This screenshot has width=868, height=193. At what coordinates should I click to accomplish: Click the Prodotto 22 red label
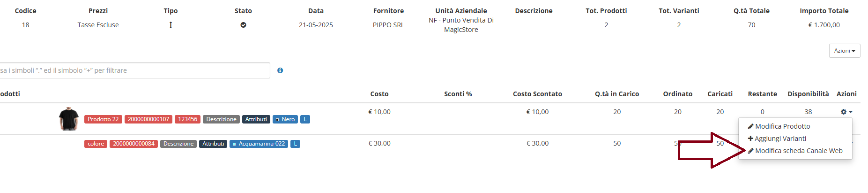click(103, 119)
